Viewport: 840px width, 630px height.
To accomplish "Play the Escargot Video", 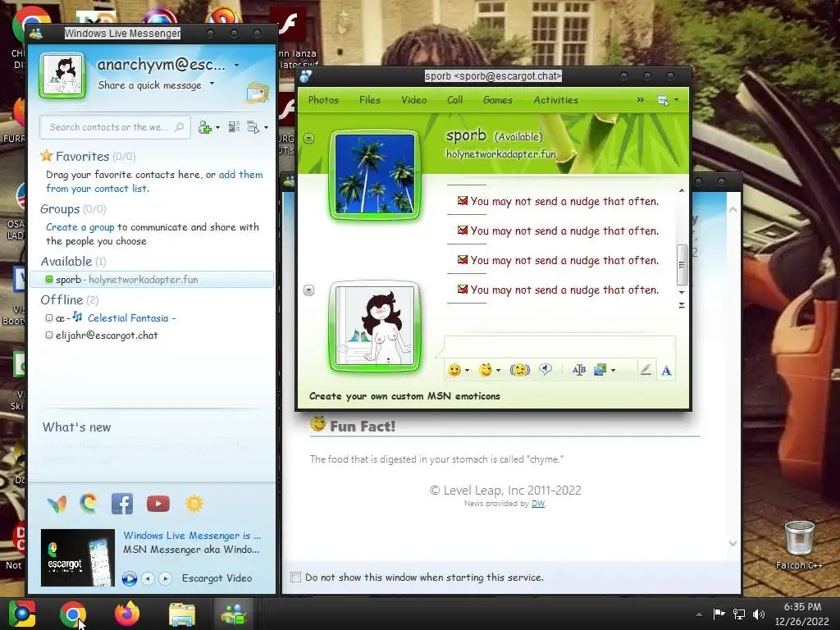I will click(x=129, y=578).
